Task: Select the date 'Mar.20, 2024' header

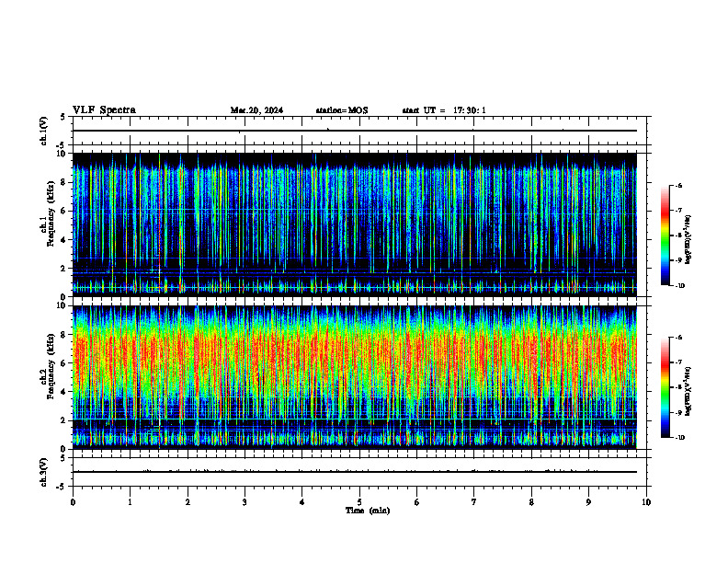Action: point(256,110)
